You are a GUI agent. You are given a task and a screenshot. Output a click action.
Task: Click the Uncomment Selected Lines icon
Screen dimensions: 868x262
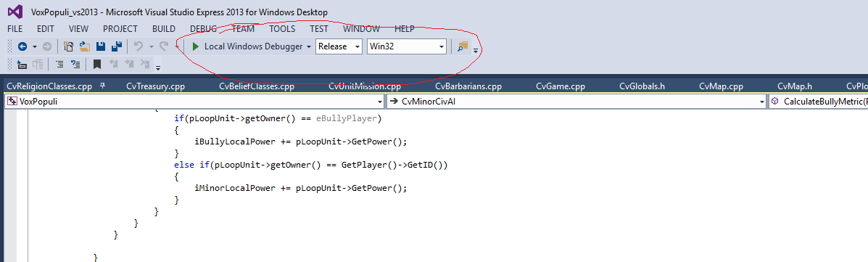pyautogui.click(x=76, y=65)
